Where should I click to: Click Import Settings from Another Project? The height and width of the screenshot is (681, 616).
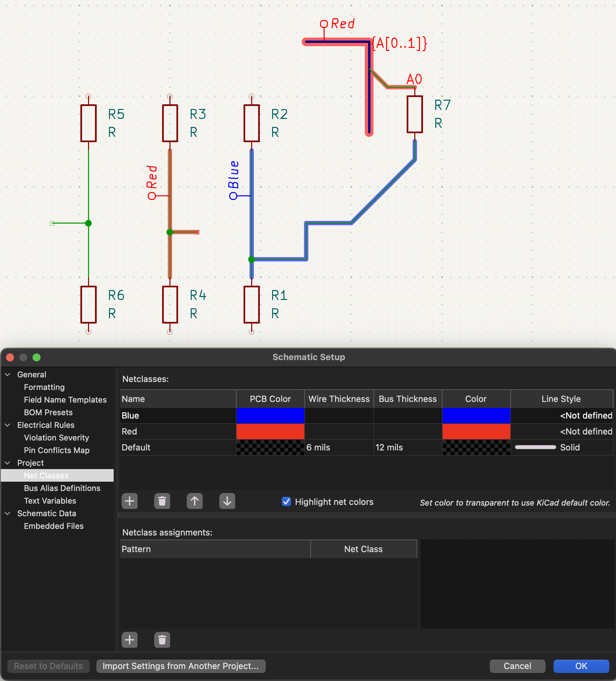[x=181, y=666]
